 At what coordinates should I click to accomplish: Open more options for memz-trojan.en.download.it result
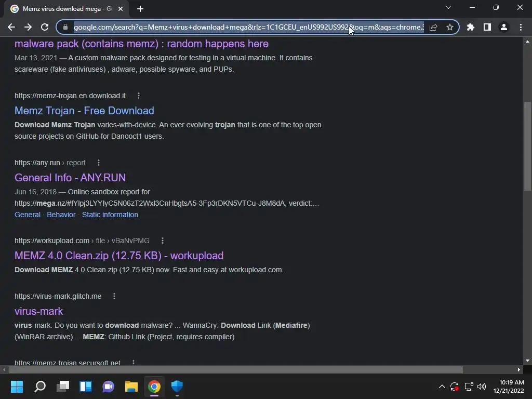coord(138,96)
